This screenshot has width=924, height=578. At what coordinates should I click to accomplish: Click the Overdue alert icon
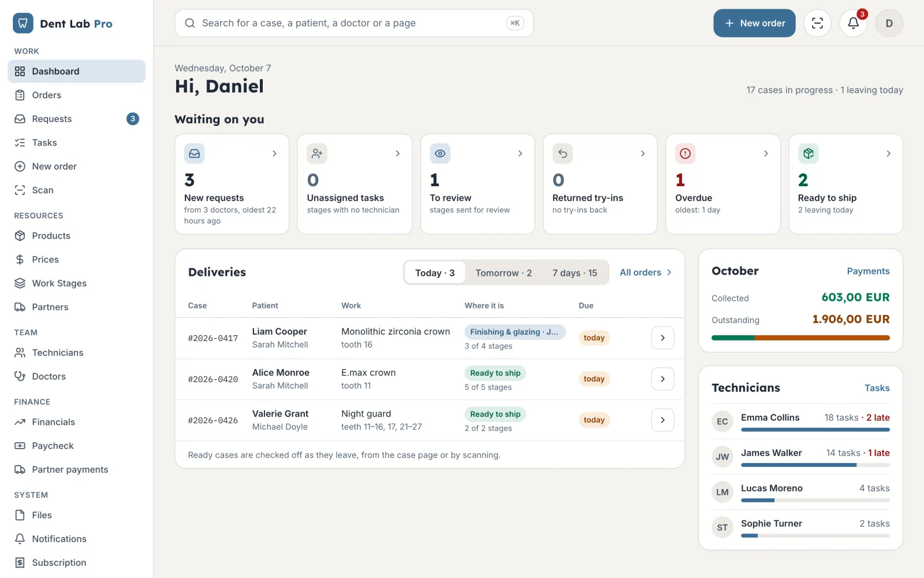pos(685,153)
